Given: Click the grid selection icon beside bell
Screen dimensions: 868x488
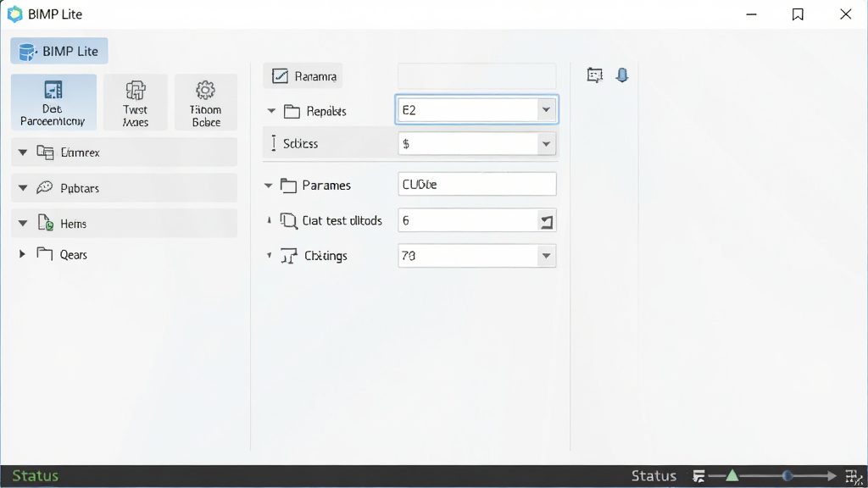Looking at the screenshot, I should pos(594,75).
